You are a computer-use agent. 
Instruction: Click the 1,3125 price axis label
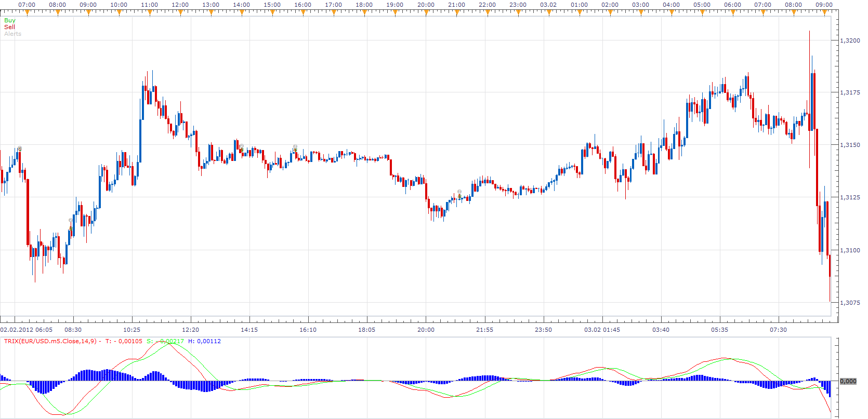coord(850,197)
